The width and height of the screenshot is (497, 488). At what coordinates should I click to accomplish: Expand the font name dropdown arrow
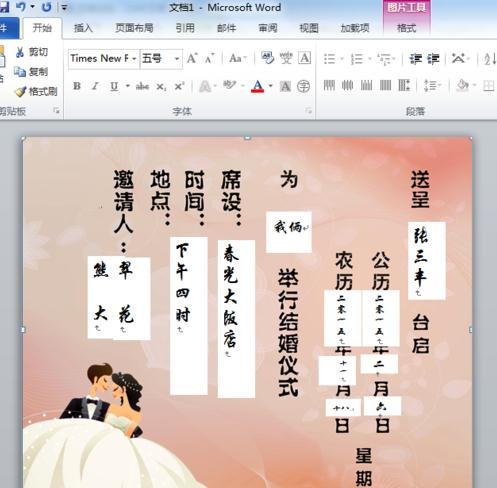134,59
